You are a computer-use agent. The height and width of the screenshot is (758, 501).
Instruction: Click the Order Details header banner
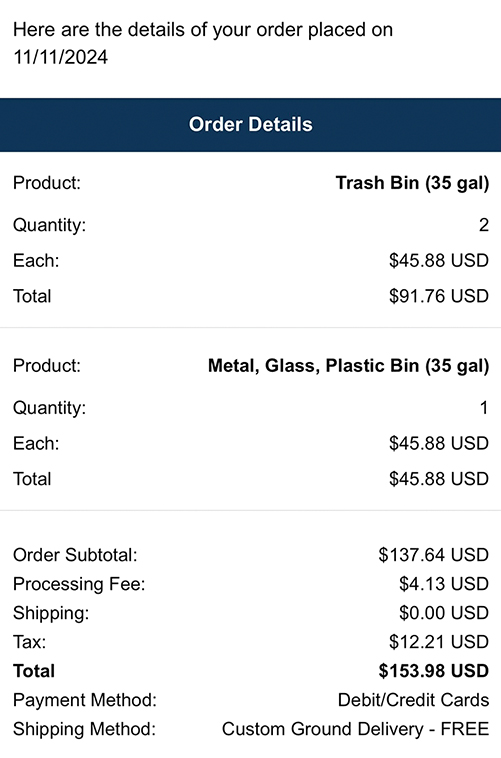click(x=250, y=125)
